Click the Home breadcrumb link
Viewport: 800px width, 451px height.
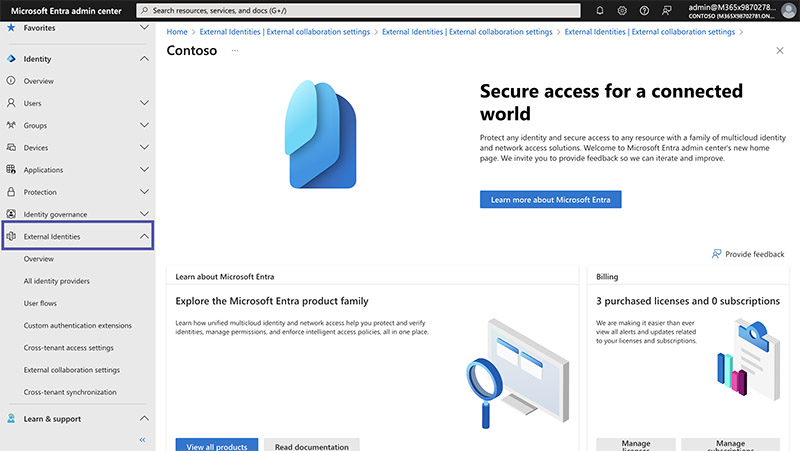pyautogui.click(x=177, y=32)
